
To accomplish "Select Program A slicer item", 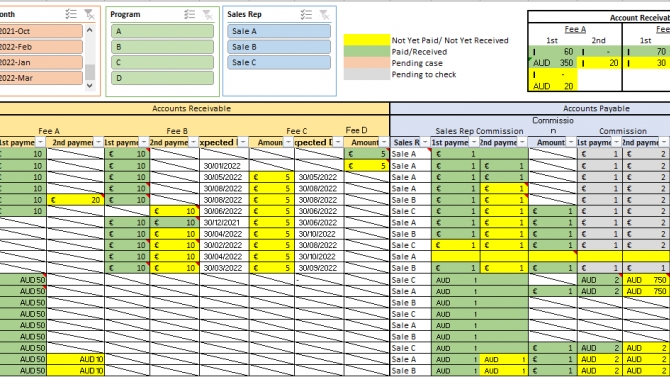I will (x=162, y=31).
